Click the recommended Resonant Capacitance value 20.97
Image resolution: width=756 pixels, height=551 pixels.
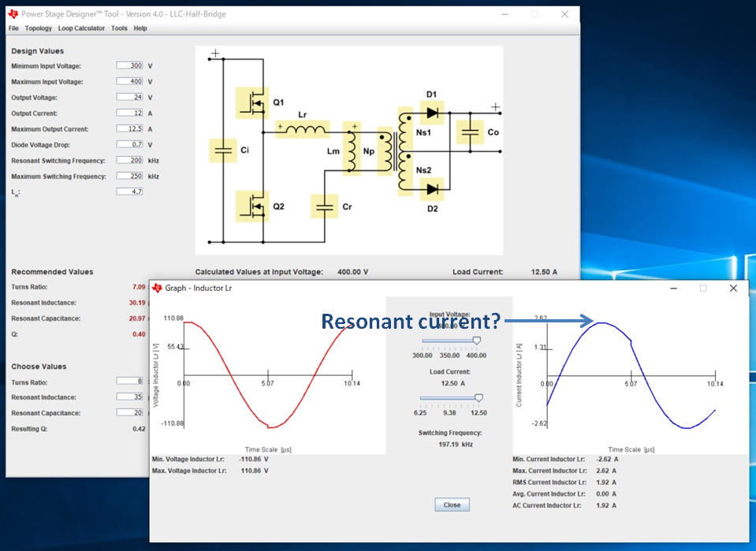point(137,318)
